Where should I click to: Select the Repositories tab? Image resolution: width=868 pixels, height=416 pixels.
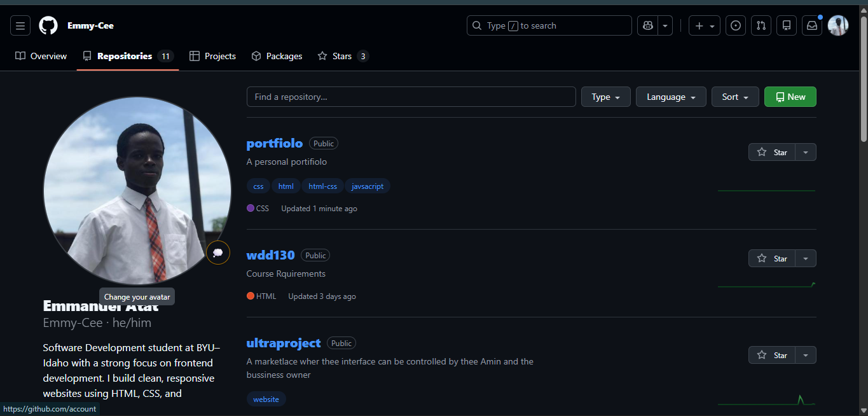click(x=128, y=56)
